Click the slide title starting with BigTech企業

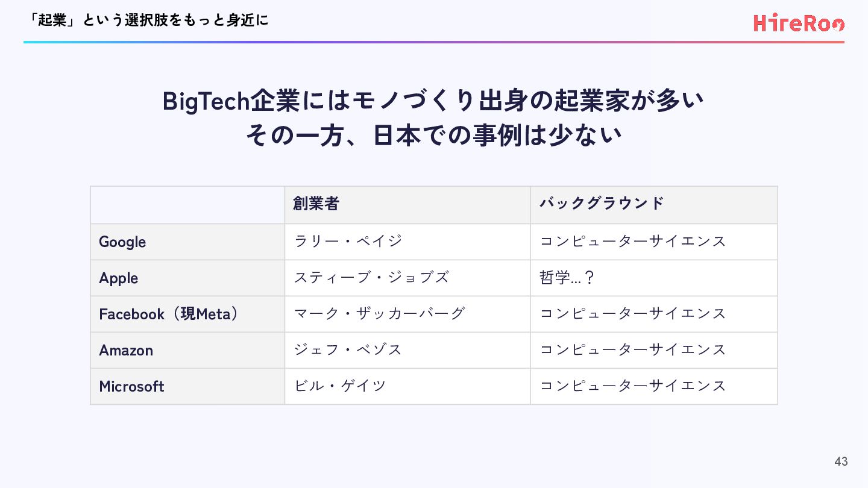point(433,101)
